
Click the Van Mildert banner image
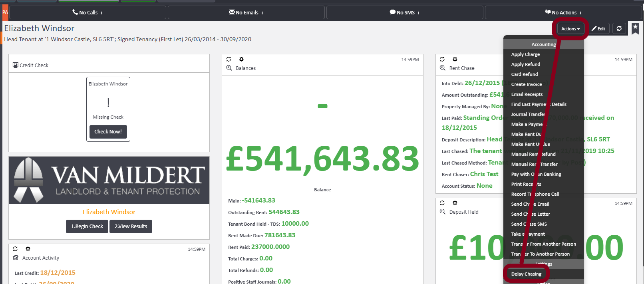[109, 180]
